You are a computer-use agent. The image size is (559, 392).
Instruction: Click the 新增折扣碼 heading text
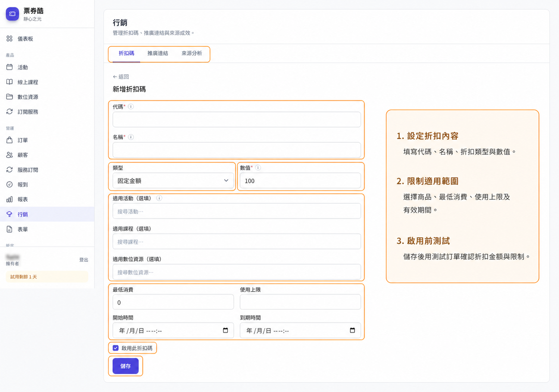click(129, 89)
